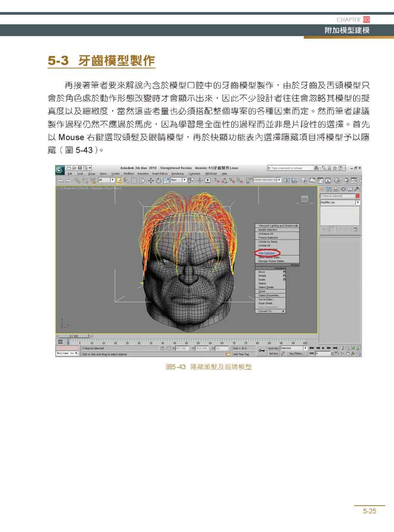Image resolution: width=394 pixels, height=532 pixels.
Task: Click the Go to End button
Action: point(335,348)
